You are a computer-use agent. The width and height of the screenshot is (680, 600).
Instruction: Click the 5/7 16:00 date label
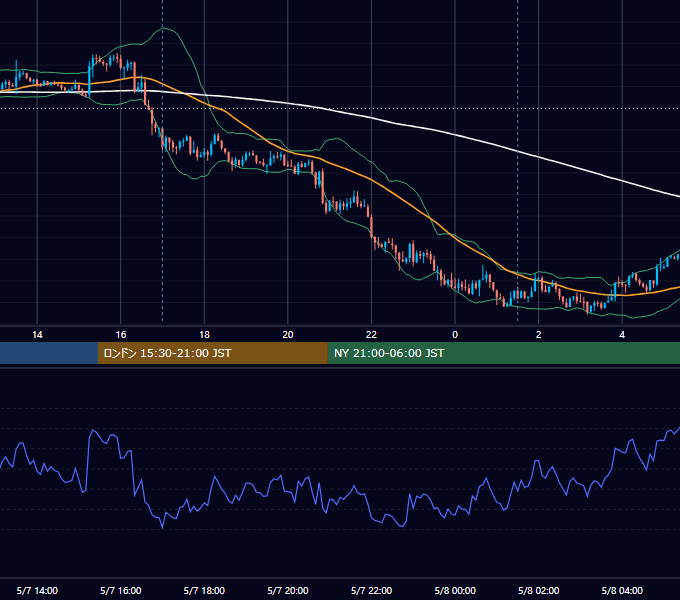121,590
